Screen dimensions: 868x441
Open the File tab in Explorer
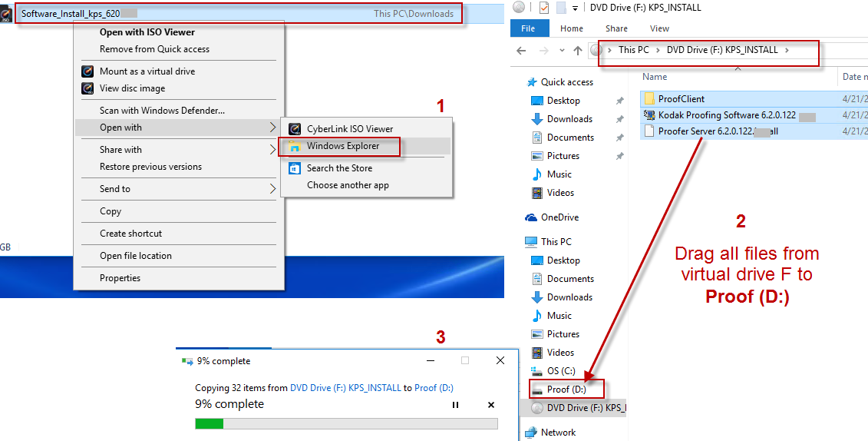click(x=528, y=28)
